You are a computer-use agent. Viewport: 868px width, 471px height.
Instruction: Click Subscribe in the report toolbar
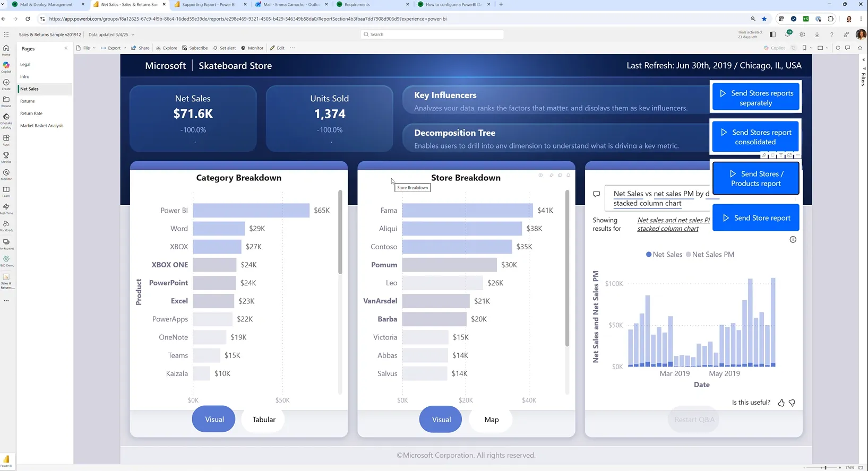click(x=195, y=48)
